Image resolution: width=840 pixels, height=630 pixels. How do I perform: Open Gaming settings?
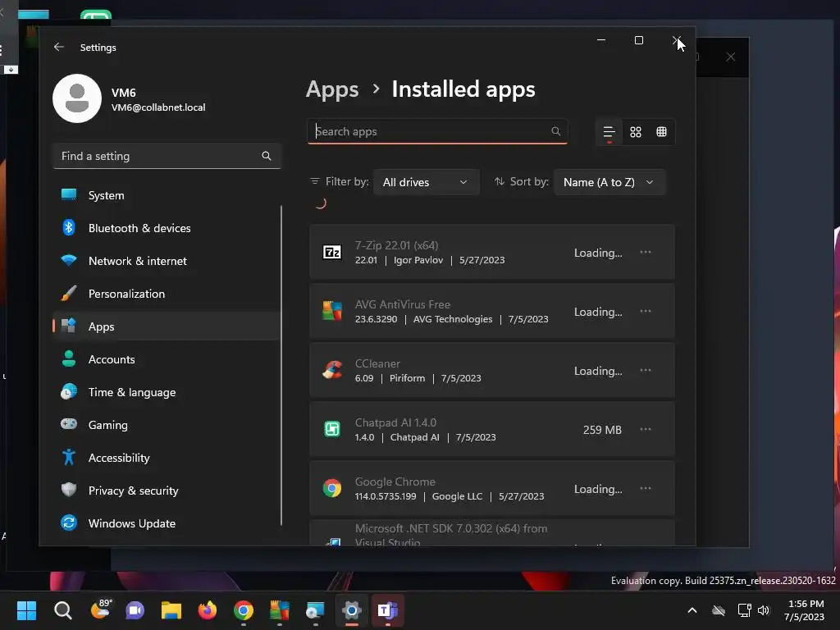click(167, 425)
